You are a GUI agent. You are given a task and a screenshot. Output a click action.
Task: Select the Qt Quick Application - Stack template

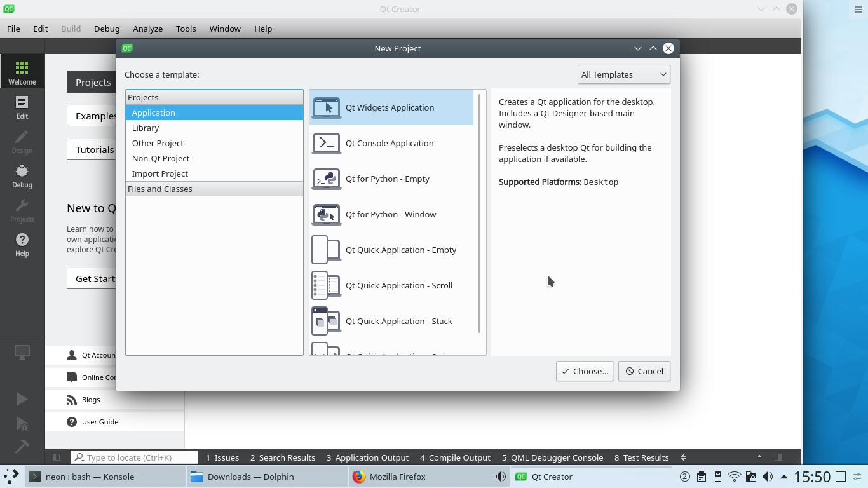pos(398,321)
